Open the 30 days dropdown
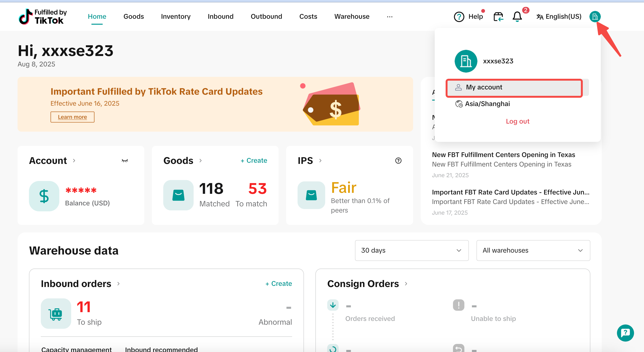644x352 pixels. click(x=411, y=250)
